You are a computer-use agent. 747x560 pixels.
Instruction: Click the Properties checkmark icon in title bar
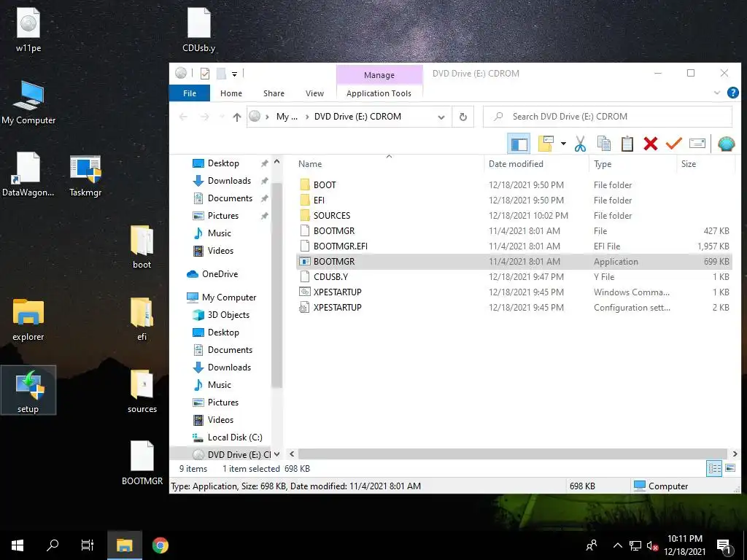click(x=205, y=74)
